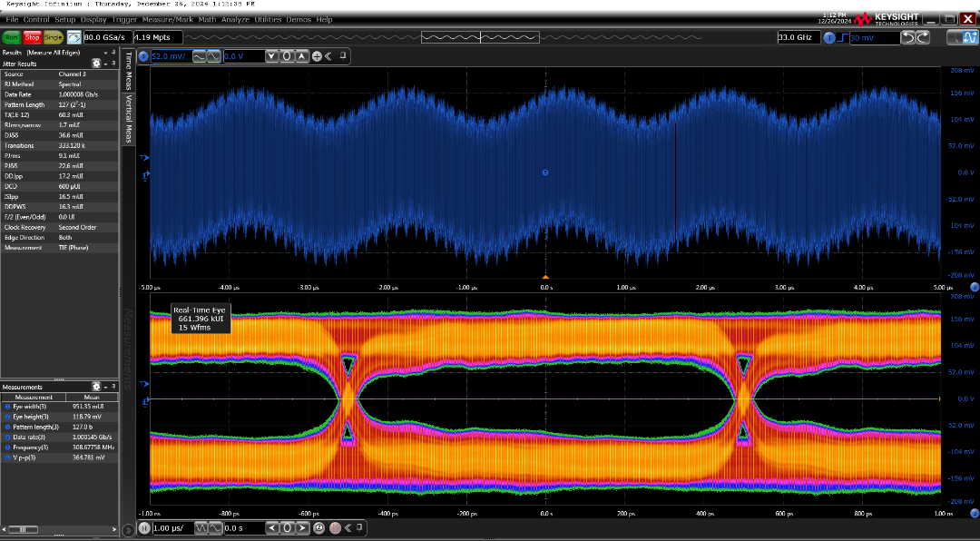Open Measurements panel dropdown arrow
The image size is (980, 541).
(x=106, y=386)
